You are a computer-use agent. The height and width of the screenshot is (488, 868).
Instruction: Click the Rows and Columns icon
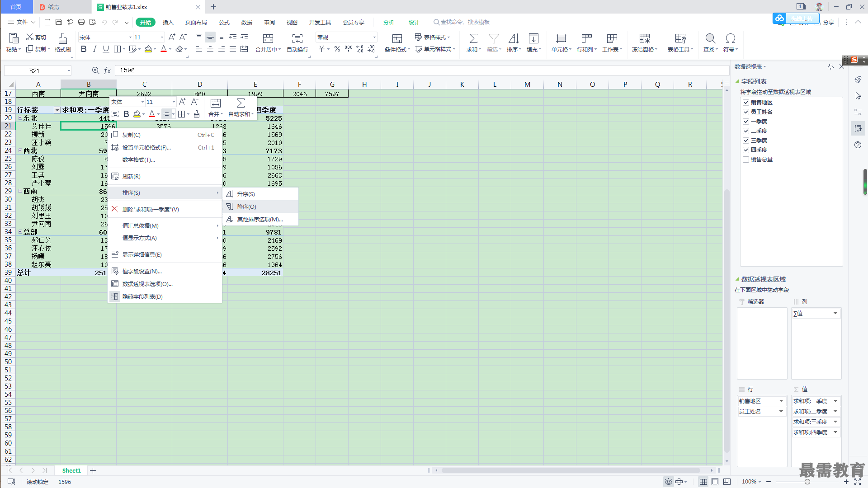(586, 38)
